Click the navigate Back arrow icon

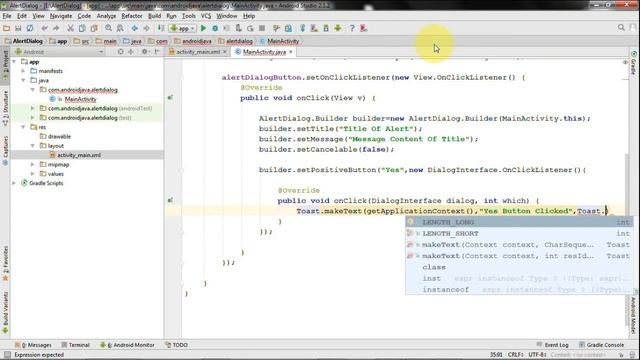coord(134,28)
